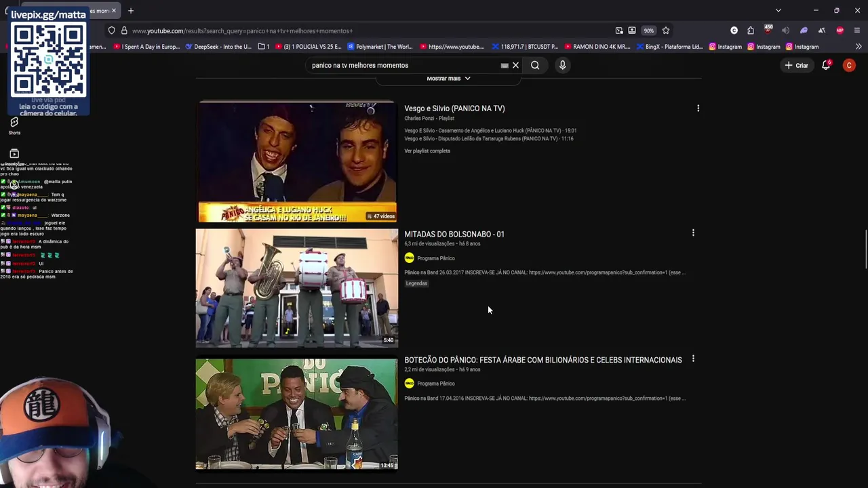Show more bookmarks with the double chevron
Image resolution: width=868 pixels, height=488 pixels.
[859, 47]
